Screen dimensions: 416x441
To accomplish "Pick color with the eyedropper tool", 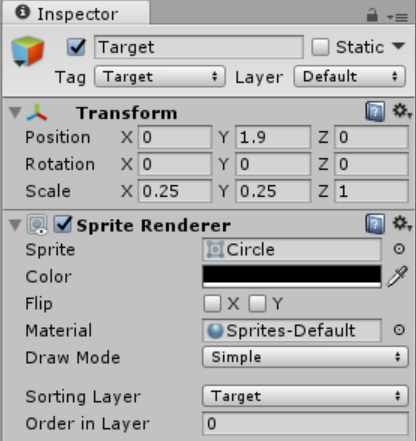I will coord(397,276).
